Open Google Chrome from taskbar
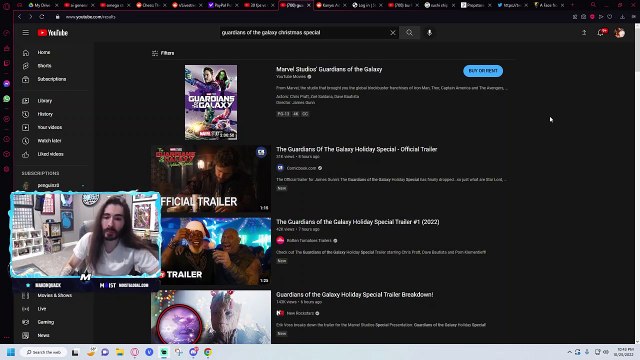 click(208, 352)
